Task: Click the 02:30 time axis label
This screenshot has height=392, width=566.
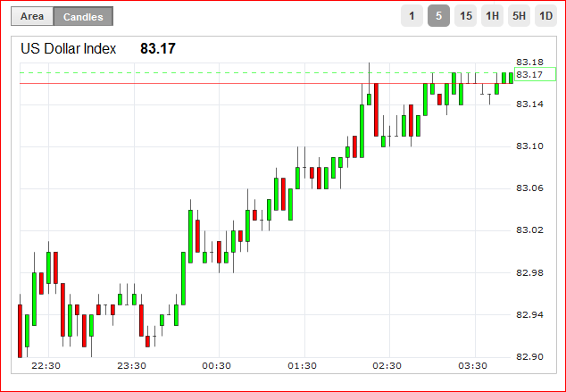Action: [x=387, y=366]
